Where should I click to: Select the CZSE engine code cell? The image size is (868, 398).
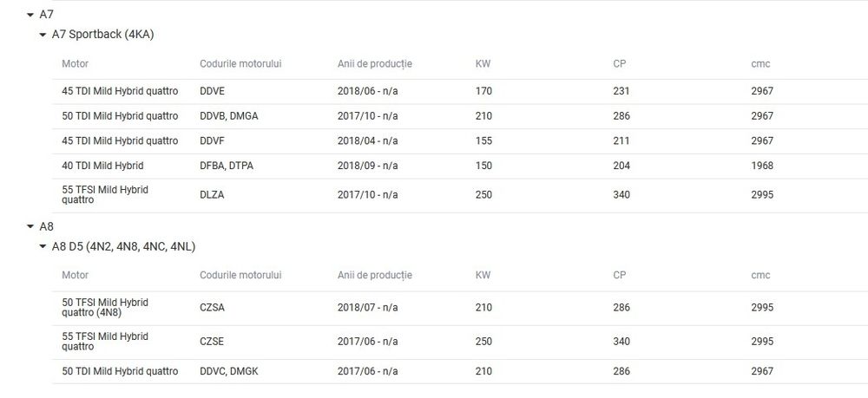(x=212, y=342)
